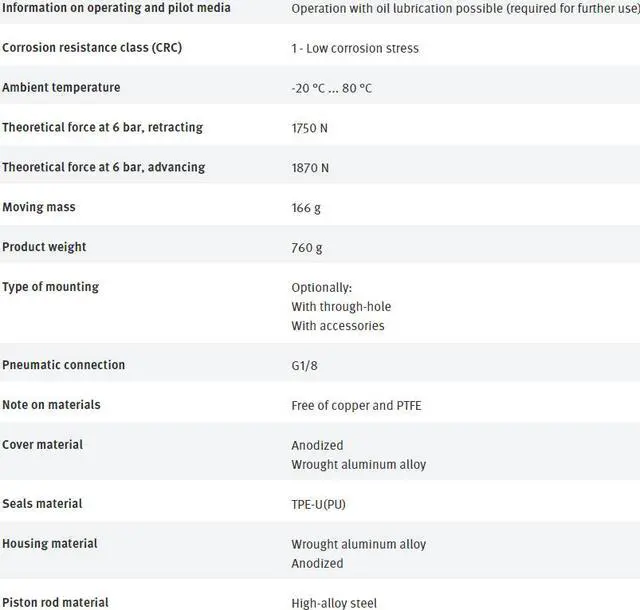Click the With through-hole mounting option text

341,306
